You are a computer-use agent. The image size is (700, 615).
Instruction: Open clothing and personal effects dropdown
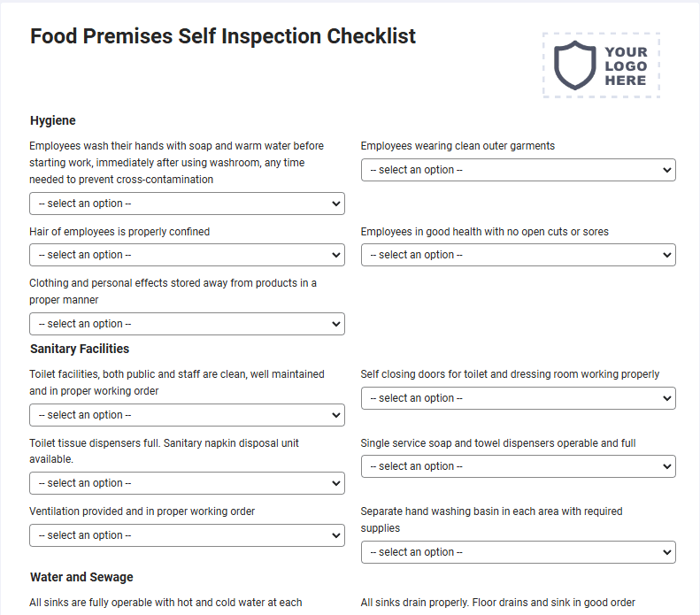tap(187, 324)
